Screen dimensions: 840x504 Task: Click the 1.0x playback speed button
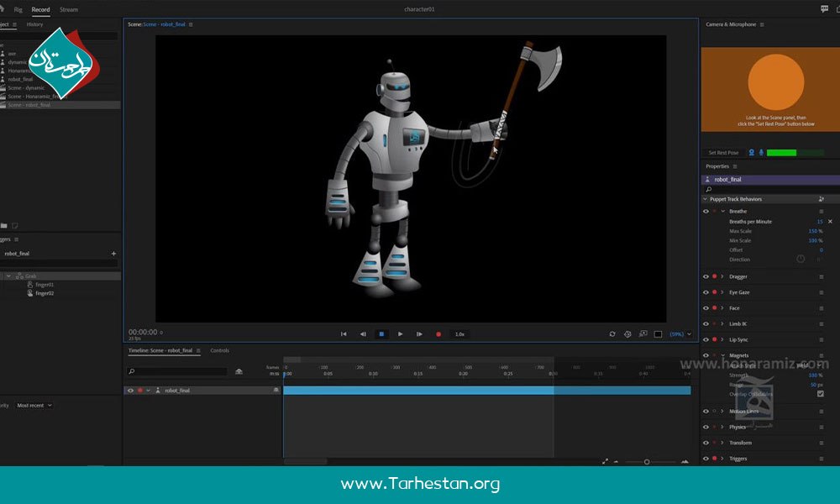(459, 334)
